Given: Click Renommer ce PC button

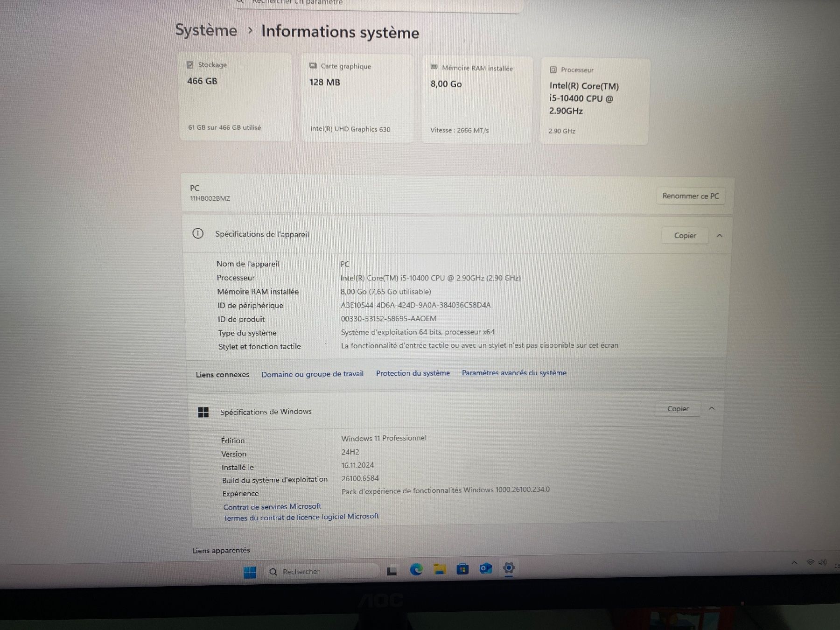Looking at the screenshot, I should (690, 196).
